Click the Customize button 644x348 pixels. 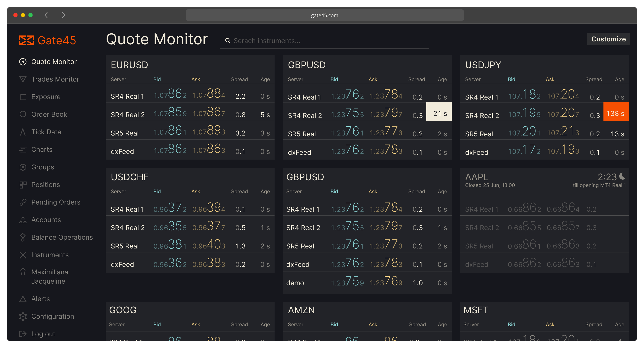608,39
